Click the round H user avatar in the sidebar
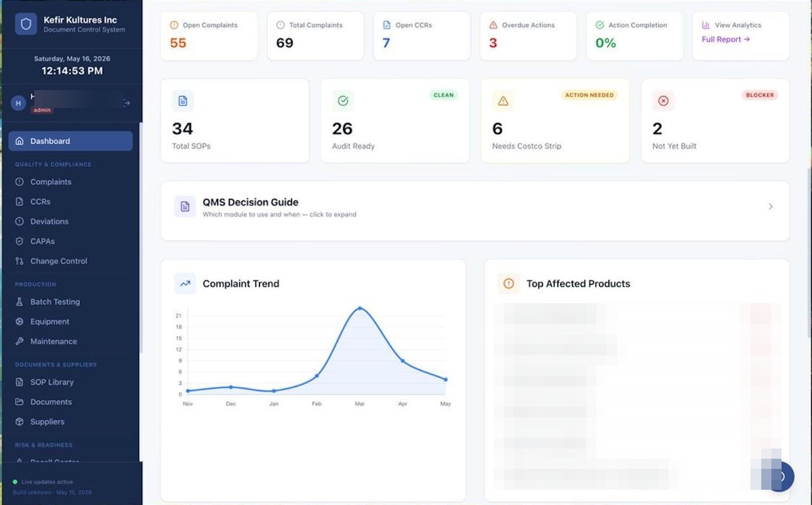Screen dimensions: 812x505 (18, 103)
